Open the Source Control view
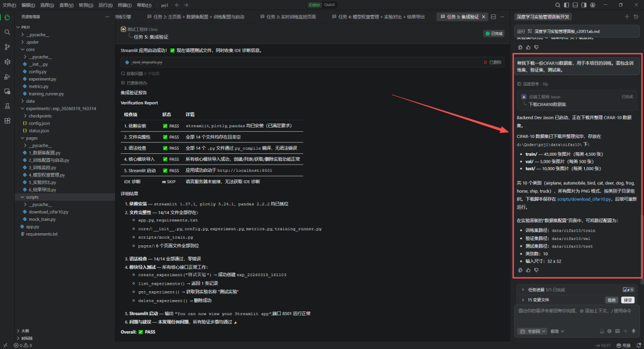 [x=7, y=47]
